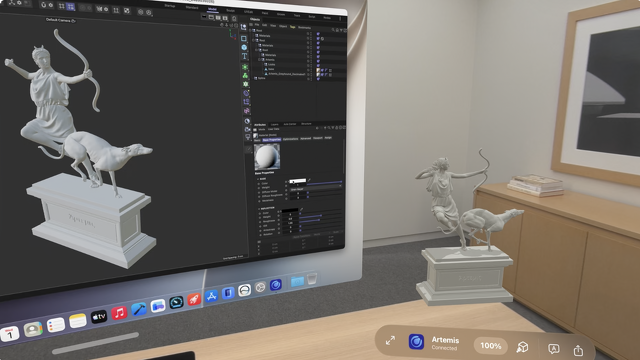Viewport: 640px width, 360px height.
Task: Collapse the REFLECTION section in material properties
Action: click(x=259, y=208)
